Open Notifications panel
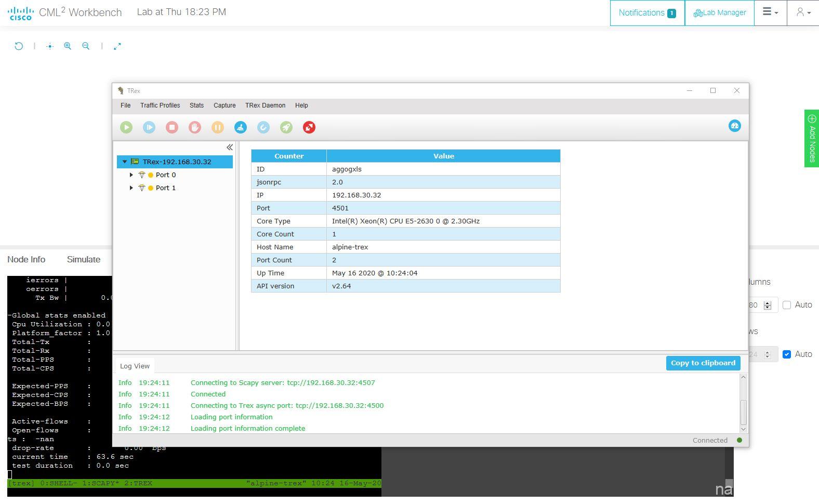The width and height of the screenshot is (819, 504). point(647,12)
